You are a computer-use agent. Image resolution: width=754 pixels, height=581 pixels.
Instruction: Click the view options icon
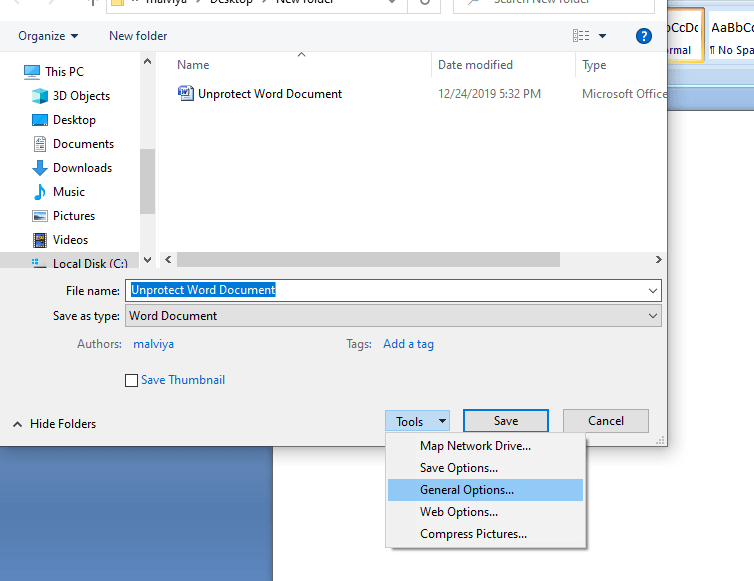click(x=581, y=36)
